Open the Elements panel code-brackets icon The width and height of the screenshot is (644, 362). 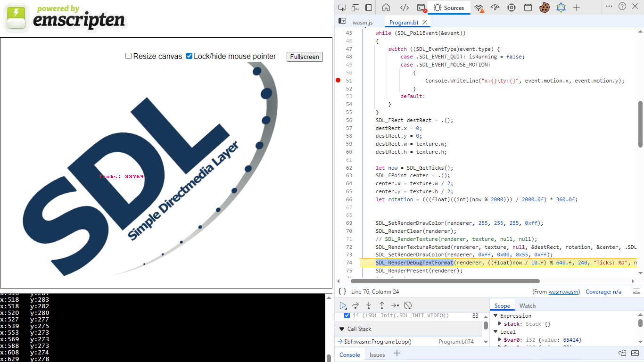click(x=404, y=8)
